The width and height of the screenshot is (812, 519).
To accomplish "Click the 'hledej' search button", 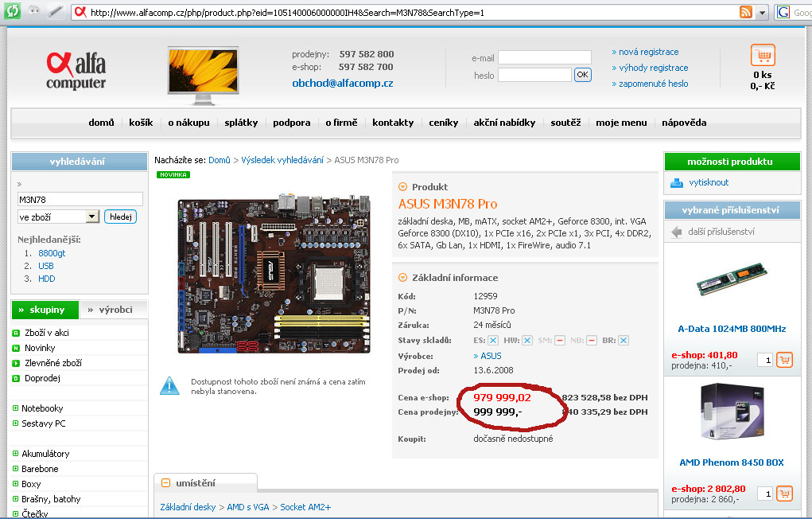I will click(120, 217).
